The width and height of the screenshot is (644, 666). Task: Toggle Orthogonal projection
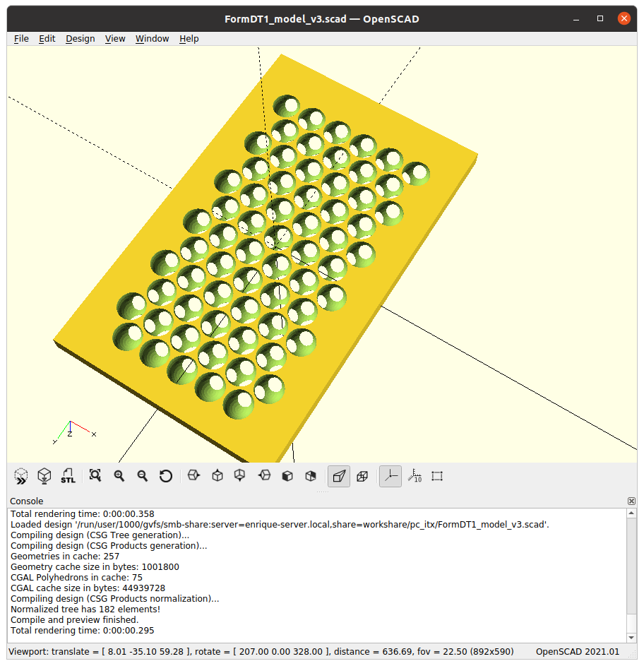pyautogui.click(x=362, y=476)
